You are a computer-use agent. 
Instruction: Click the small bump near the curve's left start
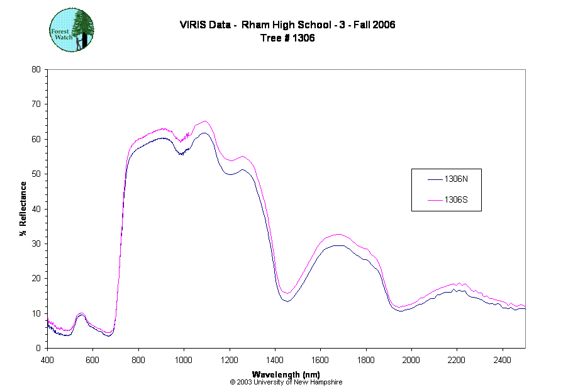81,313
